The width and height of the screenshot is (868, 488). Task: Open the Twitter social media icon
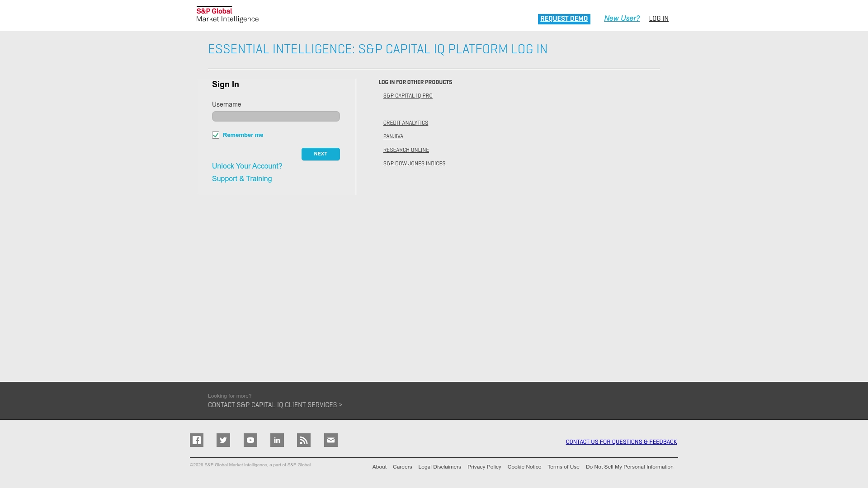[x=223, y=440]
